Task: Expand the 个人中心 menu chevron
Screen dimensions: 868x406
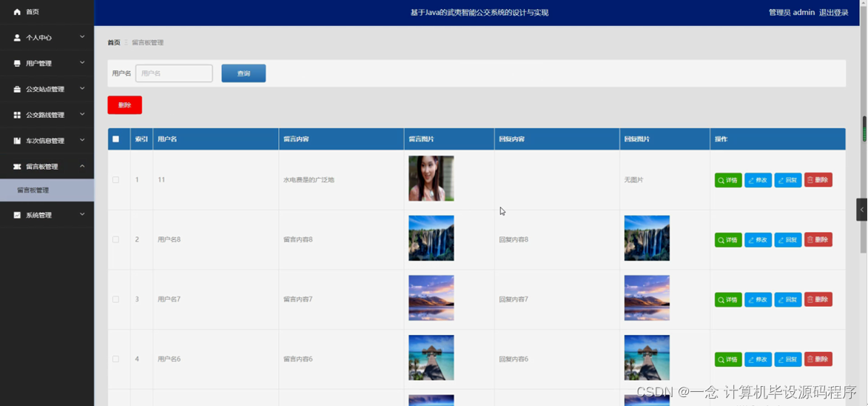Action: pyautogui.click(x=82, y=37)
